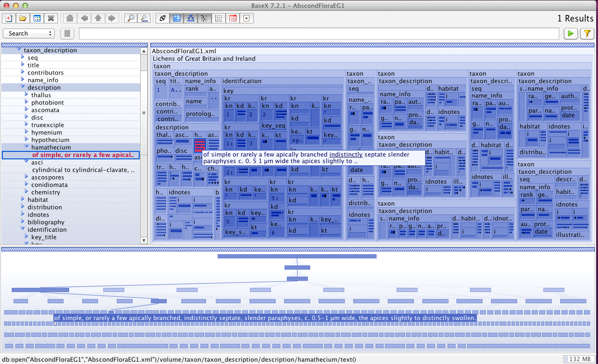Close the database with the X icon

51,19
